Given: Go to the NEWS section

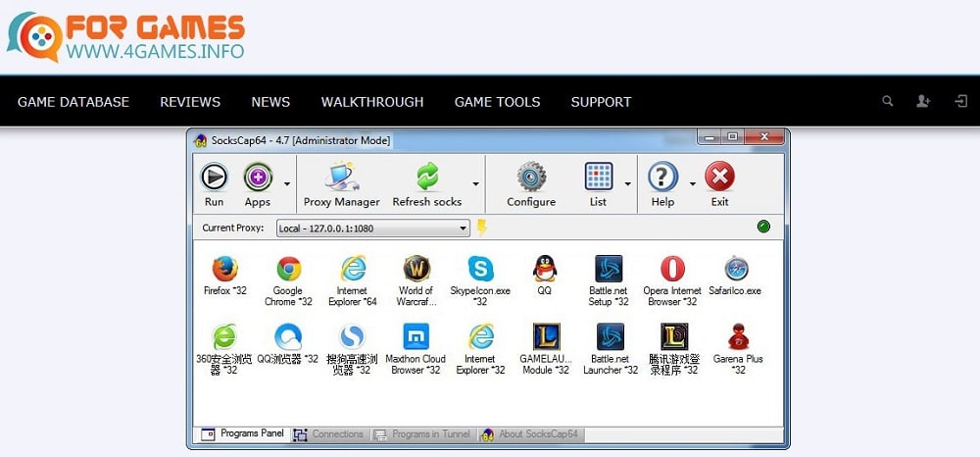Looking at the screenshot, I should coord(270,102).
